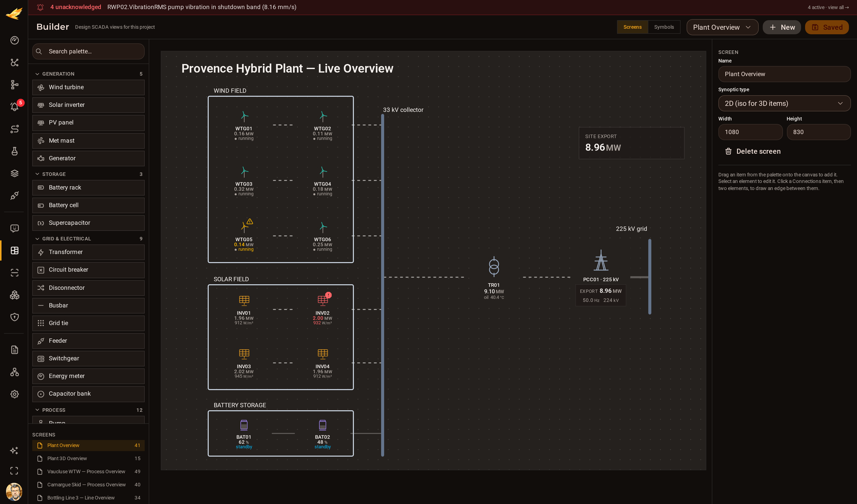Open the lab flask icon in sidebar
857x504 pixels.
pos(15,151)
